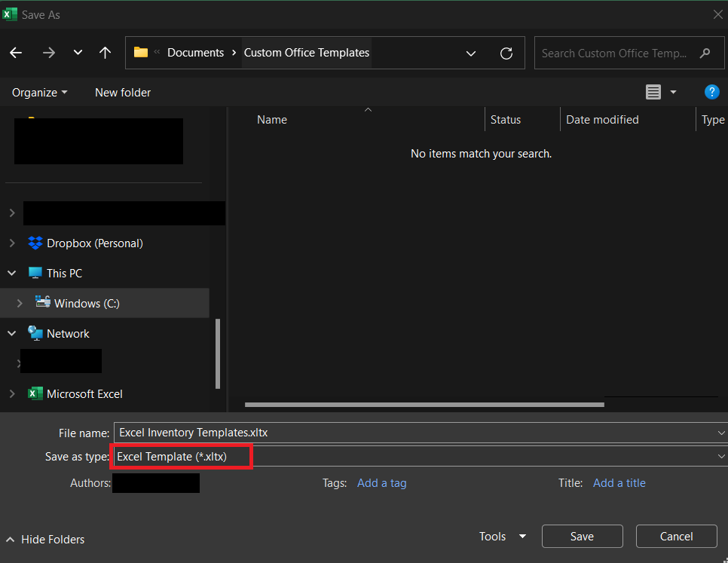Click the Excel icon in title bar
728x563 pixels.
tap(9, 14)
